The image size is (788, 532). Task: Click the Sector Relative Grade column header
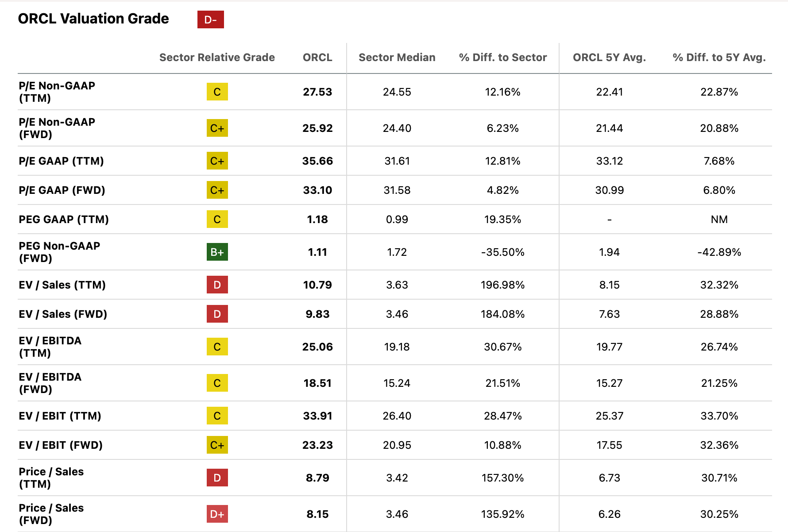(x=217, y=58)
